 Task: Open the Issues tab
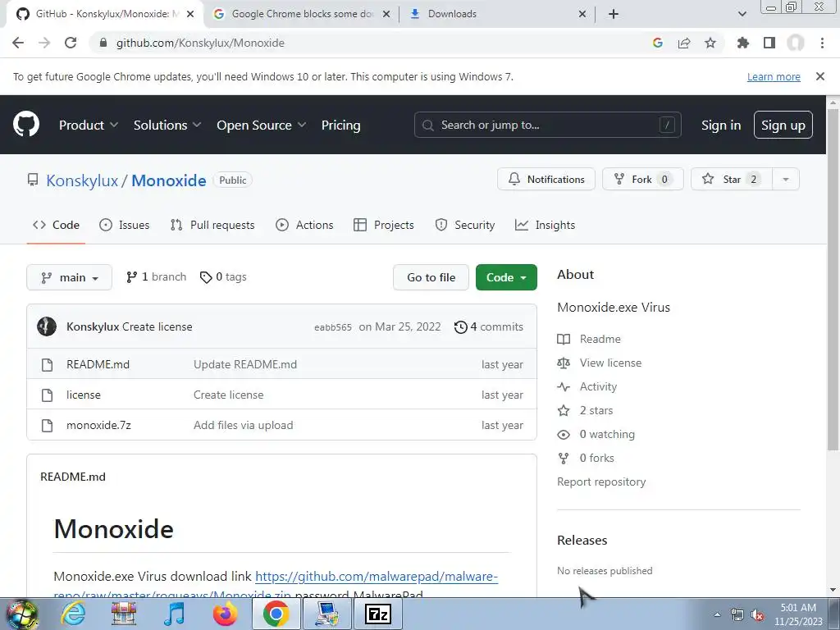point(125,225)
